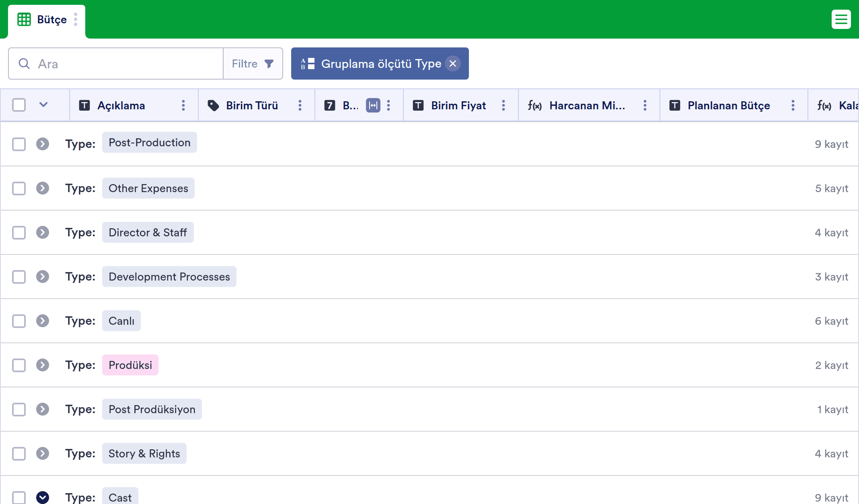Tick the Post-Production group checkbox
This screenshot has height=504, width=859.
point(19,144)
